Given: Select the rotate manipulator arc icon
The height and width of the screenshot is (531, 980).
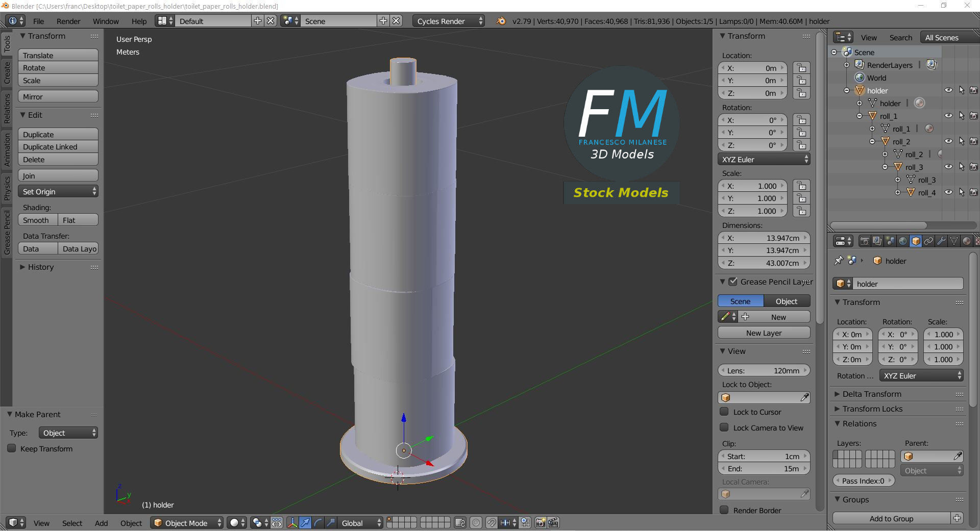Looking at the screenshot, I should point(318,523).
